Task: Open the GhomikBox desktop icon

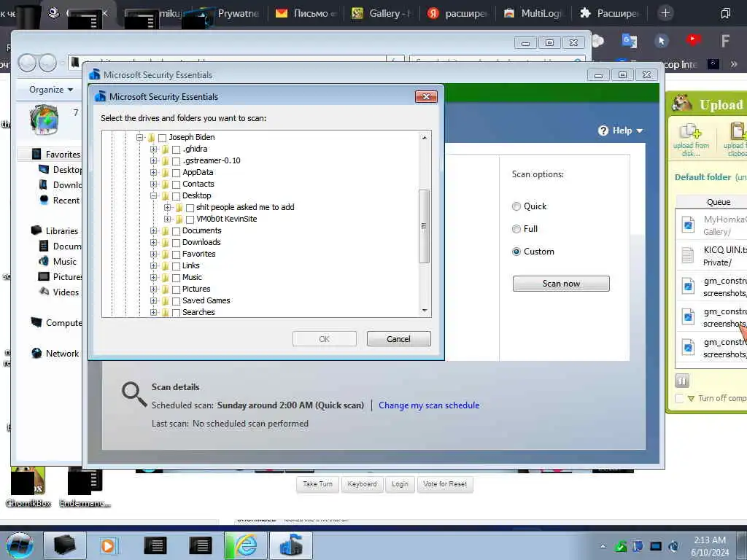Action: click(x=28, y=487)
